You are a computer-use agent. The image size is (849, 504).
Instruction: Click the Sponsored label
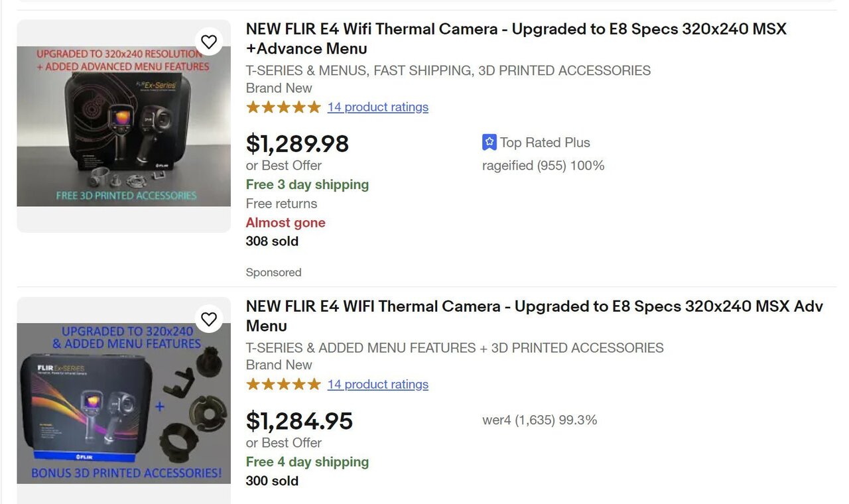[273, 273]
